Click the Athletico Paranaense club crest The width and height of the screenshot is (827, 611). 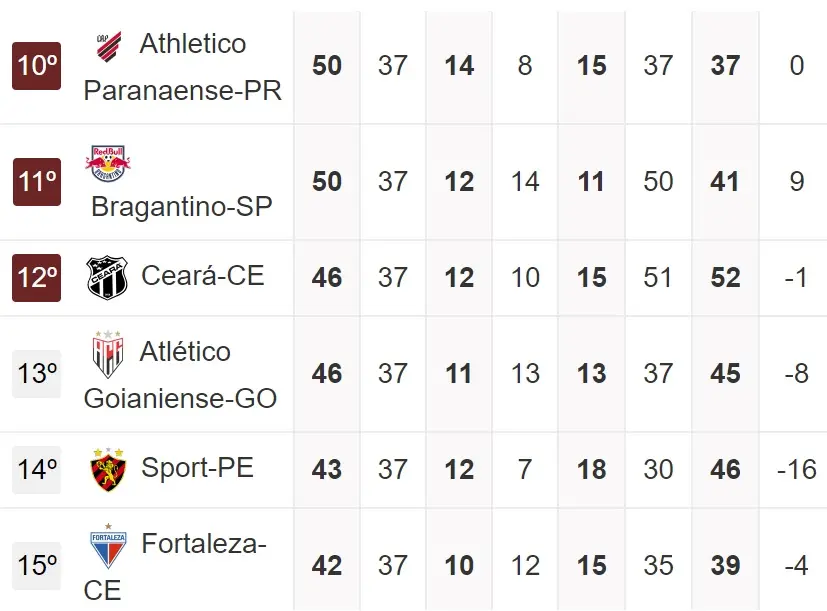(x=107, y=45)
